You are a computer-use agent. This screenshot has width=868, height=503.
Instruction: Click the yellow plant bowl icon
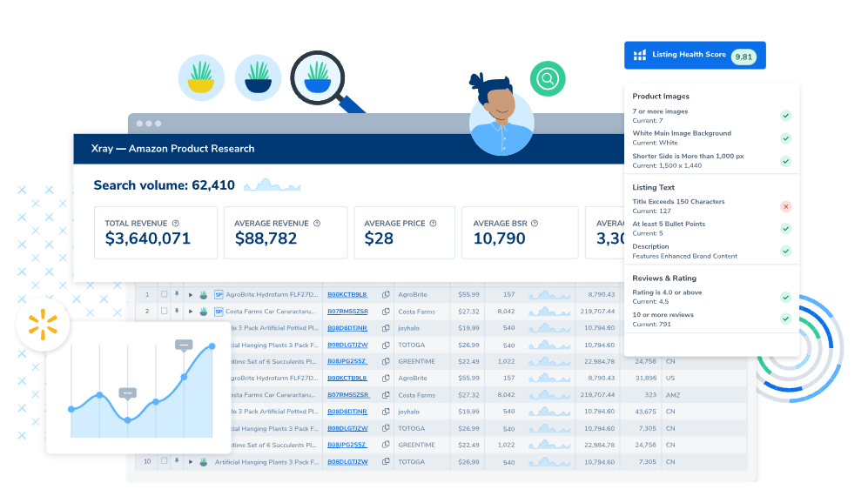point(201,78)
